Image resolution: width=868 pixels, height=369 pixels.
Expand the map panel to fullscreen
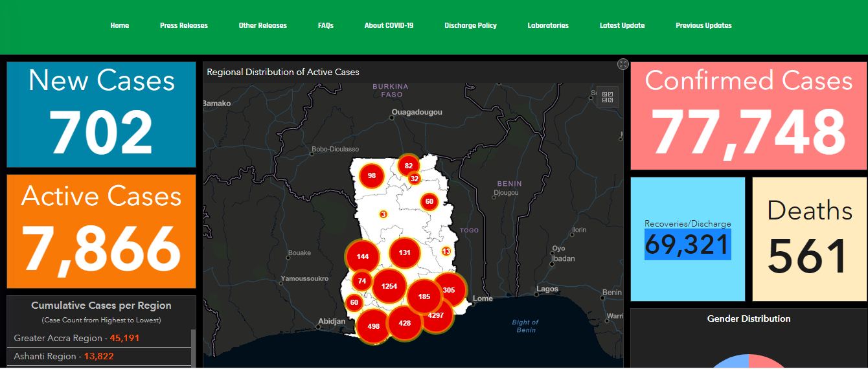[623, 63]
